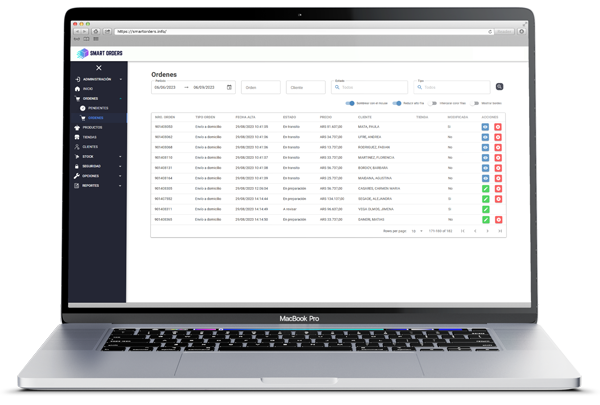The height and width of the screenshot is (405, 600).
Task: Open Pendientes under Ordenes in sidebar
Action: pyautogui.click(x=98, y=108)
